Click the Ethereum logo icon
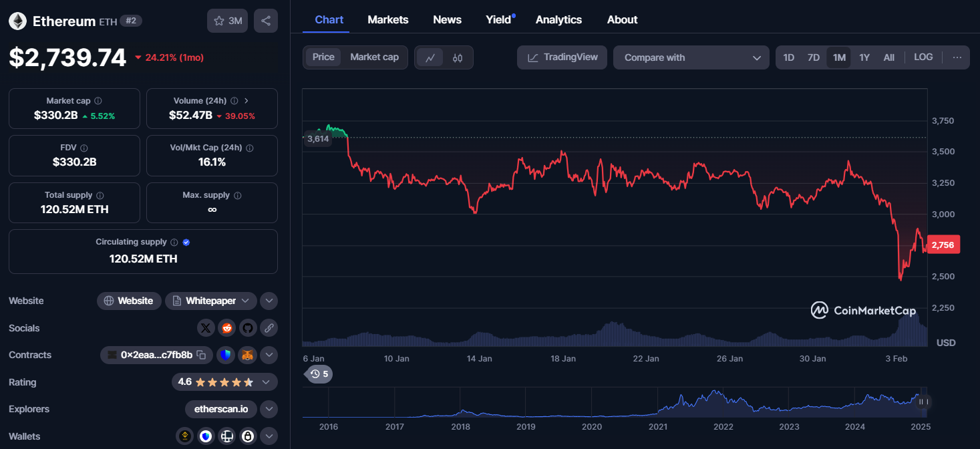This screenshot has height=449, width=980. [17, 21]
